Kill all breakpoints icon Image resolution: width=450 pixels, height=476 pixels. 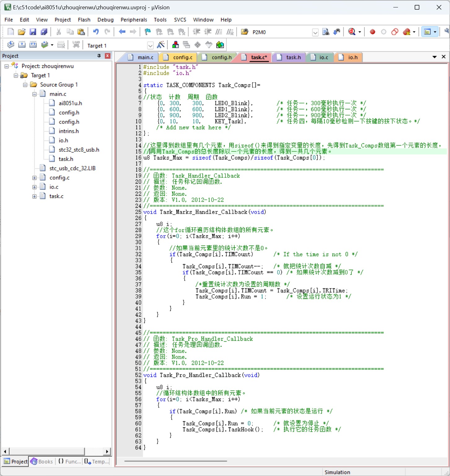tap(407, 32)
